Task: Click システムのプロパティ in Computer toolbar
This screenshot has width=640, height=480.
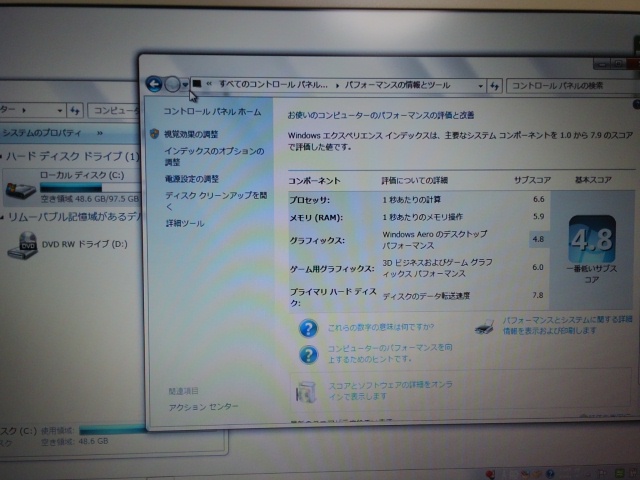Action: pyautogui.click(x=41, y=133)
